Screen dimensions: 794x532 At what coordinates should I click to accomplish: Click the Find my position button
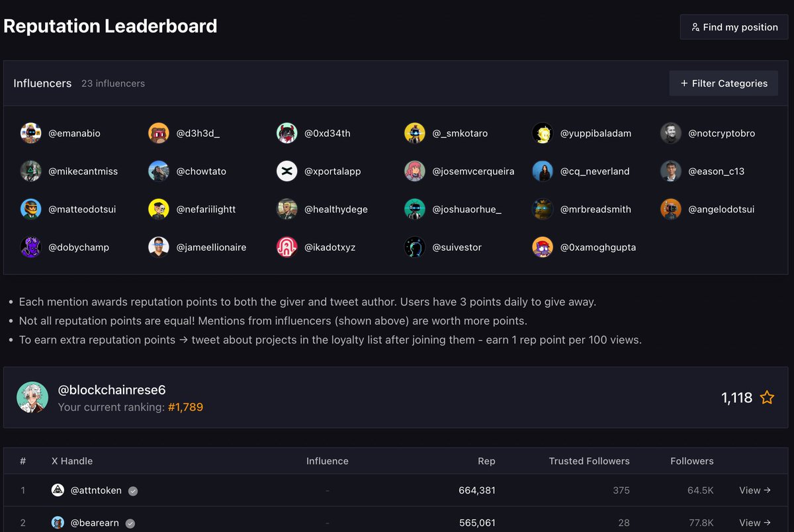point(734,27)
